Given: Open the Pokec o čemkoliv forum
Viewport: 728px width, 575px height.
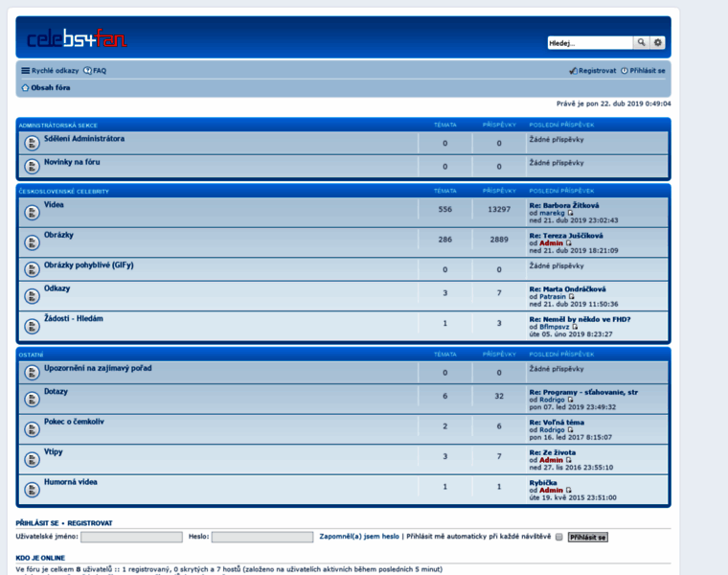Looking at the screenshot, I should [x=74, y=422].
